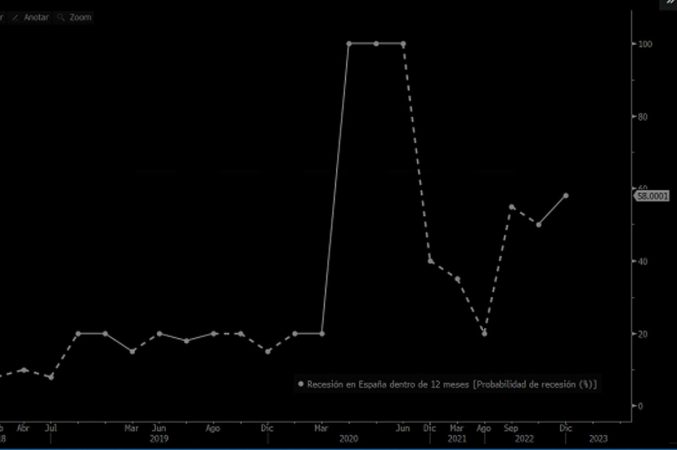Select the Dic 2020 data point at 40

pos(430,261)
